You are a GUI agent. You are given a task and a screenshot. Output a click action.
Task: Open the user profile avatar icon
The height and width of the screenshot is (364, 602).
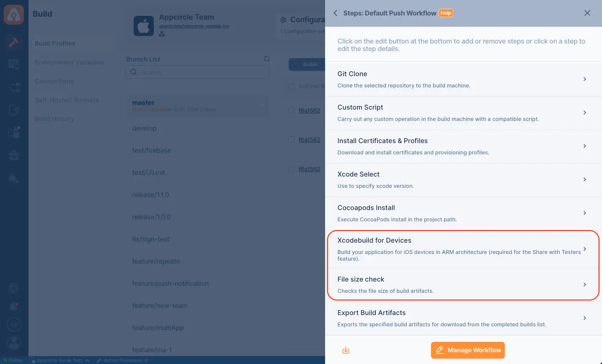[14, 343]
